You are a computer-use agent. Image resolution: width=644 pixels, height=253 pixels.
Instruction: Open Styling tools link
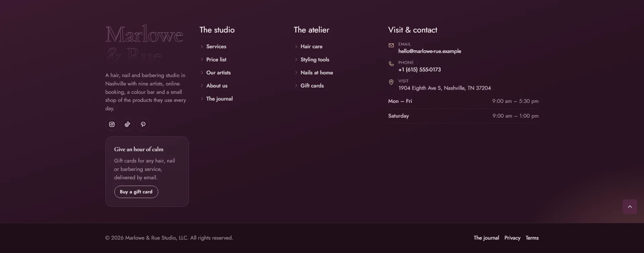pyautogui.click(x=315, y=60)
